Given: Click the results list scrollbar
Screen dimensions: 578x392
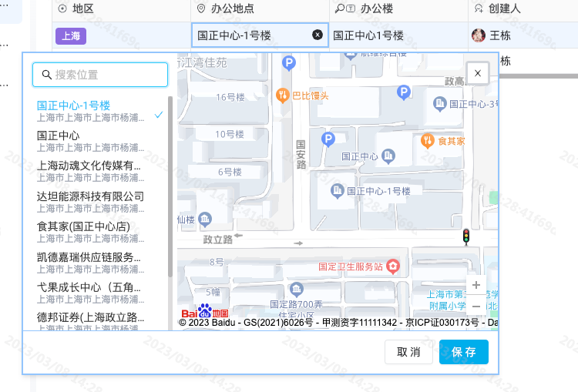Looking at the screenshot, I should (x=170, y=186).
